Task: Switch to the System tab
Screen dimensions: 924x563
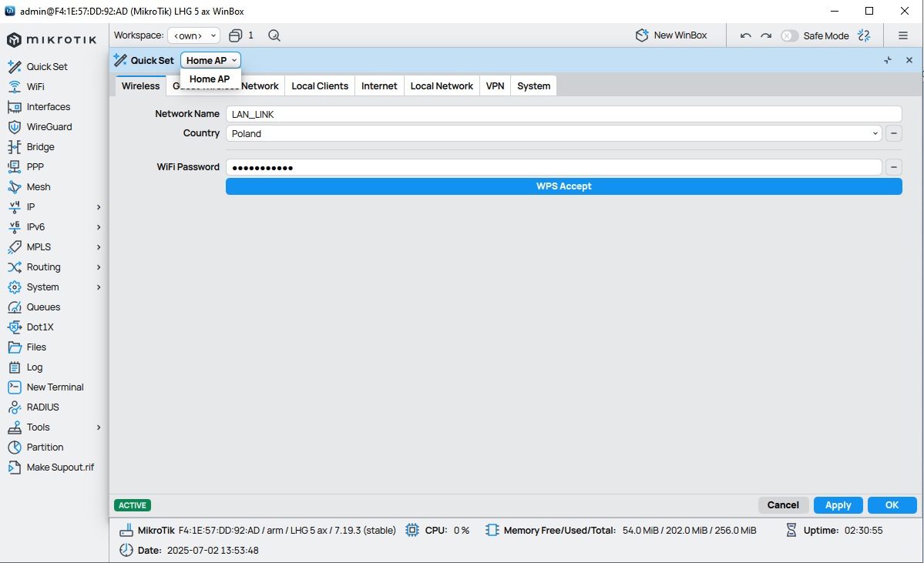Action: pyautogui.click(x=534, y=85)
